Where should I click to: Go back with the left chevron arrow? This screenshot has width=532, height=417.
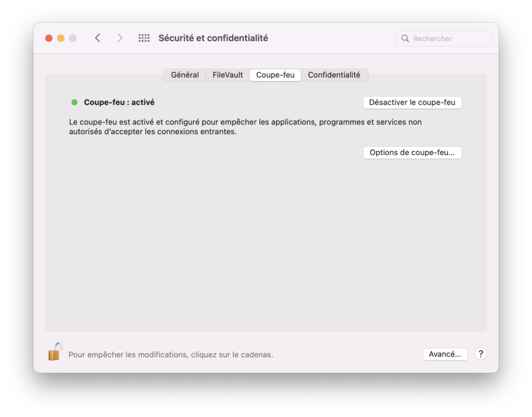[x=98, y=38]
